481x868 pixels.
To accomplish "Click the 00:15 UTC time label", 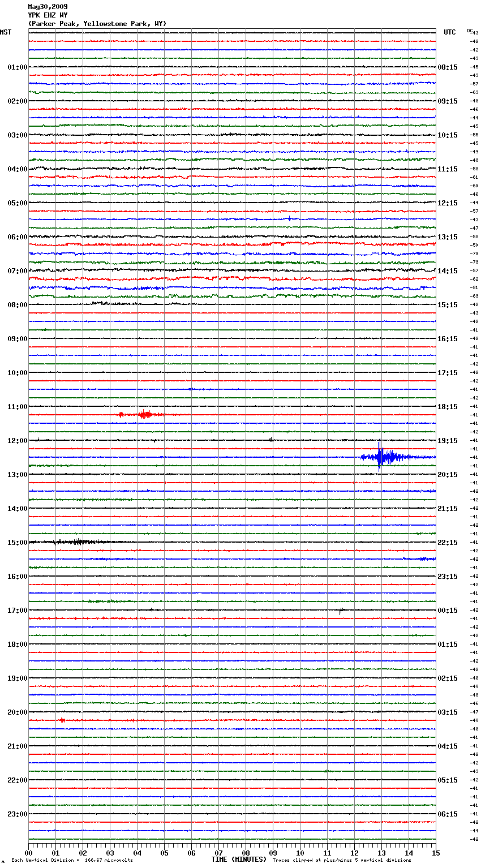I will [448, 611].
